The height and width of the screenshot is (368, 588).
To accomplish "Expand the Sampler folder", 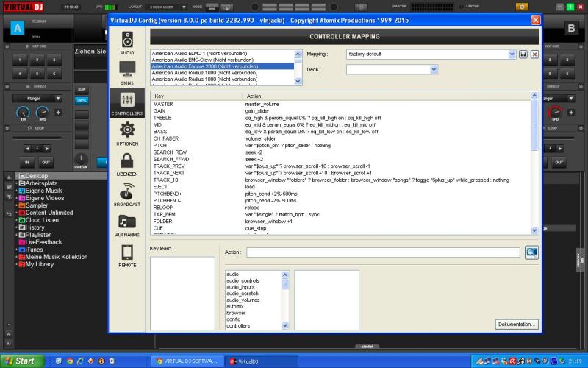I will point(16,205).
